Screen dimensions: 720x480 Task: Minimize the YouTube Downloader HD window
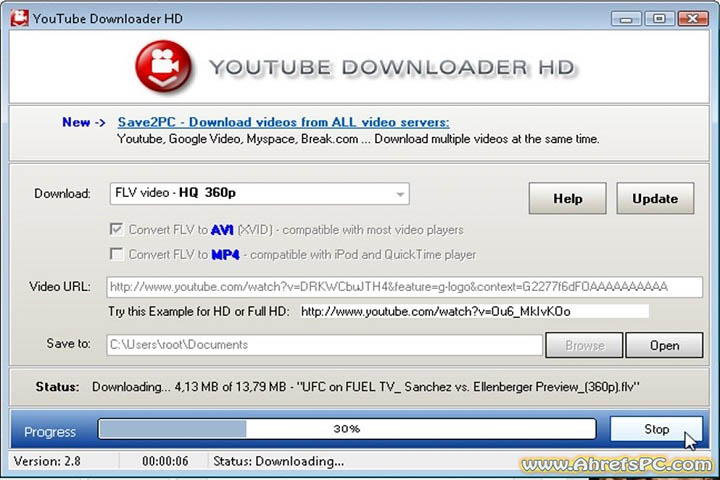pyautogui.click(x=626, y=19)
